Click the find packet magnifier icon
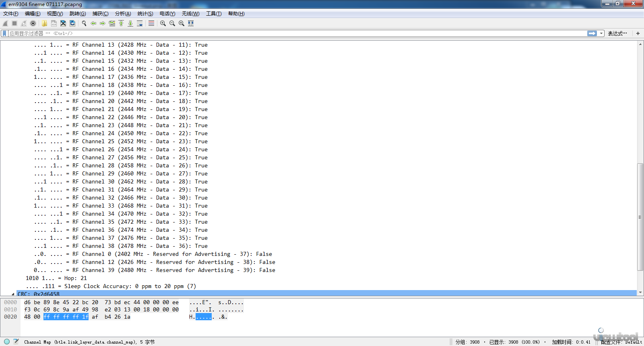Image resolution: width=644 pixels, height=346 pixels. coord(84,23)
